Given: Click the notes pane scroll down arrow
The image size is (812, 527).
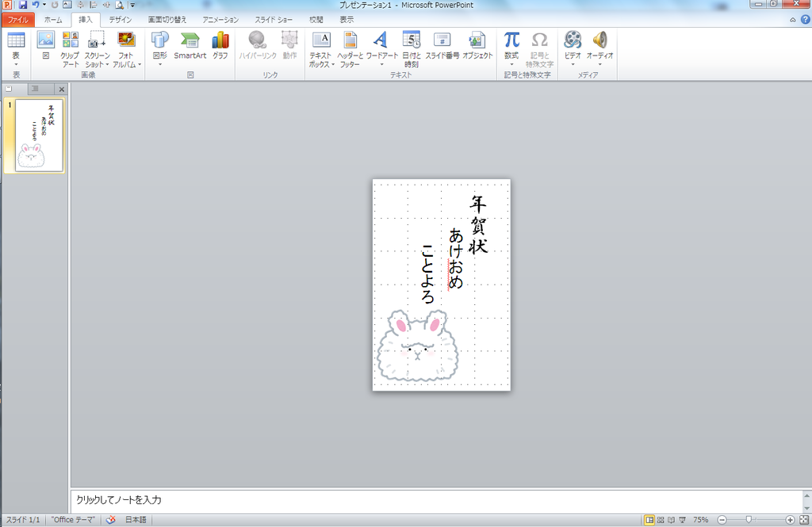Looking at the screenshot, I should pyautogui.click(x=806, y=508).
